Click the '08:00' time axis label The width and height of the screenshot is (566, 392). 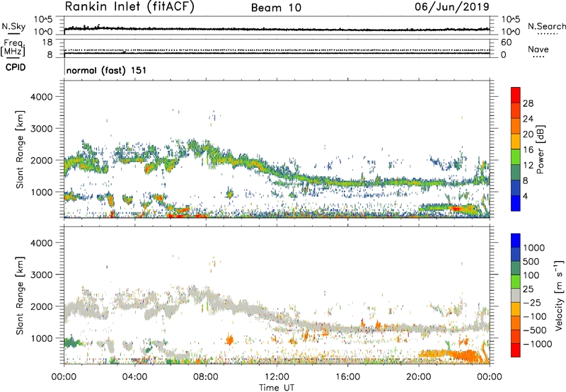pyautogui.click(x=206, y=377)
